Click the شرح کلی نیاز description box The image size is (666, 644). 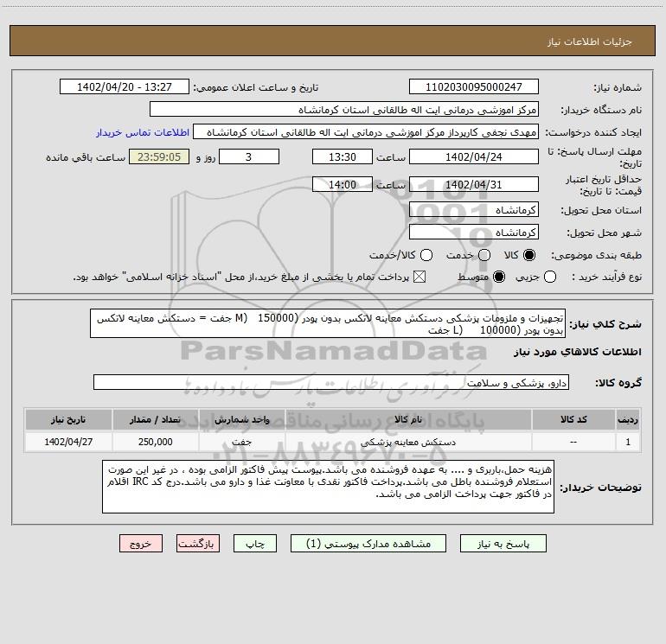pyautogui.click(x=328, y=324)
